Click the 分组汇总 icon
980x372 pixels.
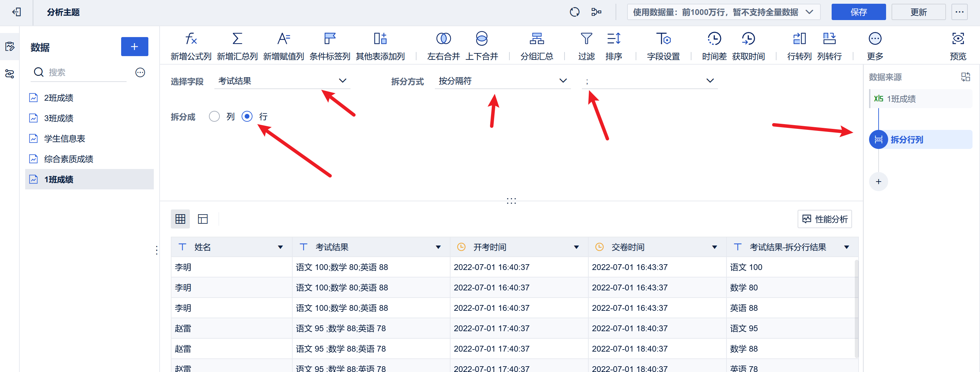(536, 39)
